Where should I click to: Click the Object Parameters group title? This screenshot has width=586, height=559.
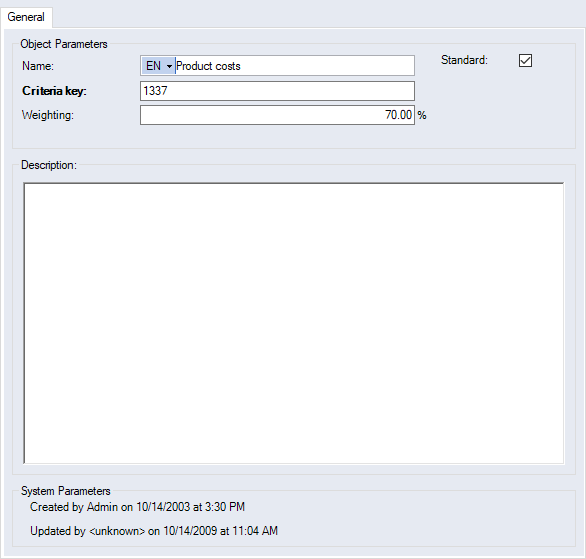coord(64,44)
